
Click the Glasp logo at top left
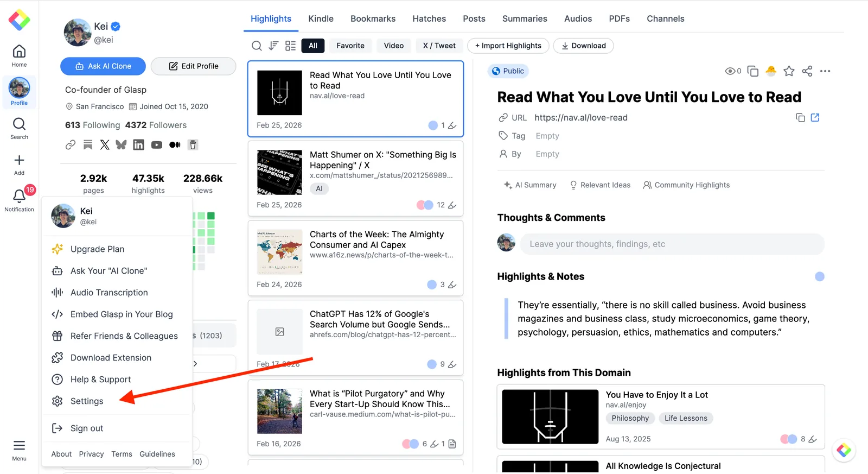[19, 20]
